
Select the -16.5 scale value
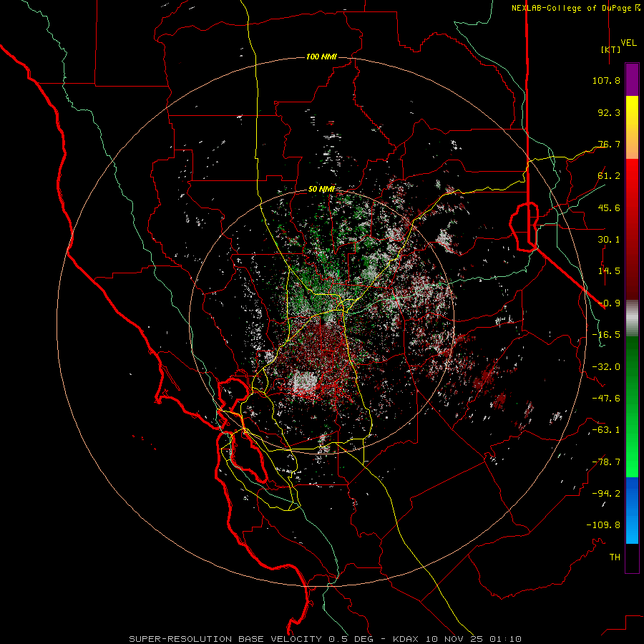[606, 335]
